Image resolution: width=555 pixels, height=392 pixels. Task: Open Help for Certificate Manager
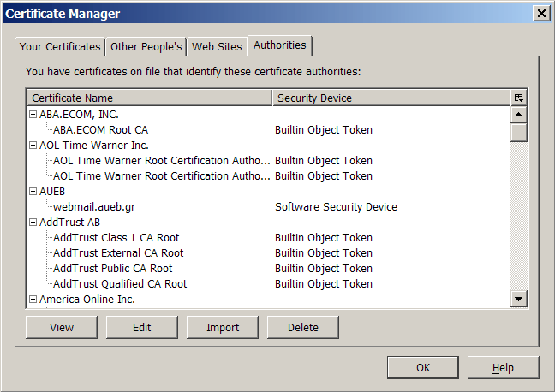click(504, 367)
